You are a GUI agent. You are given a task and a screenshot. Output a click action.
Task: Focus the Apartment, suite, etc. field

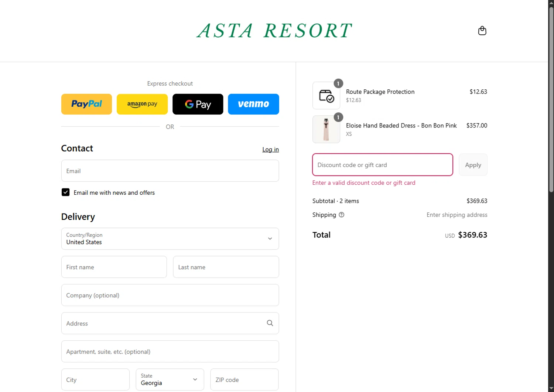pyautogui.click(x=170, y=351)
